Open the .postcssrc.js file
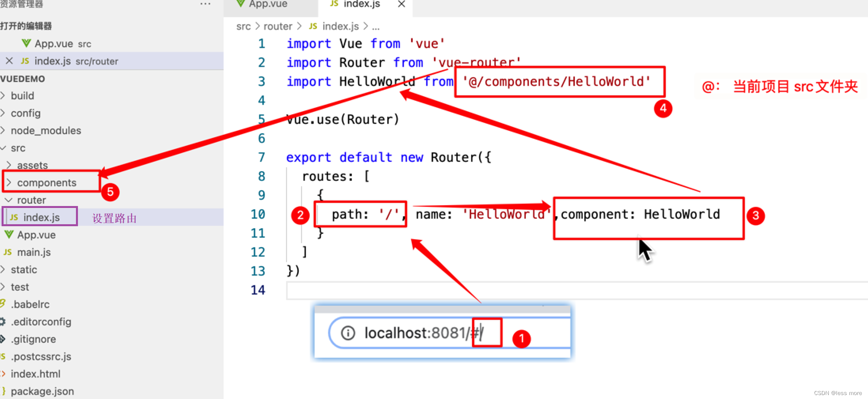Screen dimensions: 868x399 point(41,357)
